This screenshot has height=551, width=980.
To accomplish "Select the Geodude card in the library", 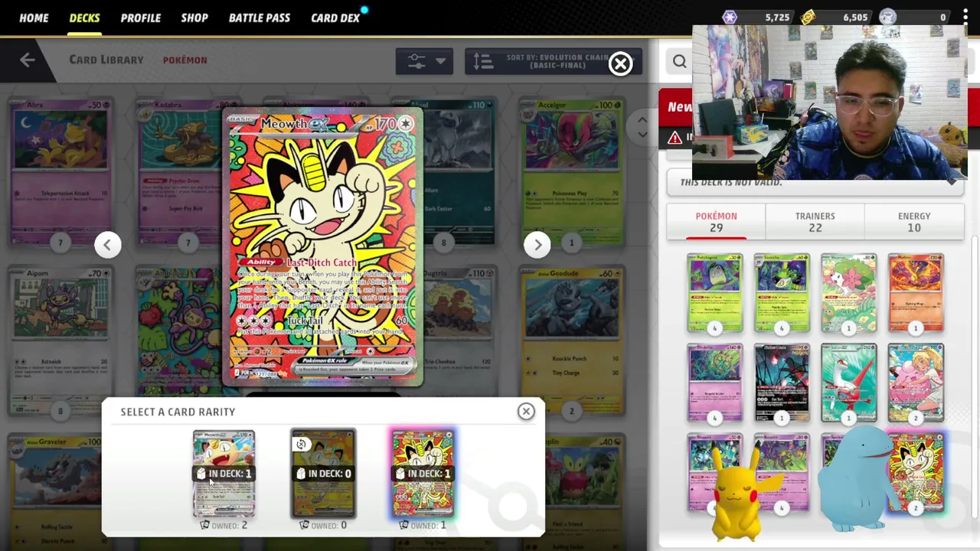I will click(x=572, y=342).
